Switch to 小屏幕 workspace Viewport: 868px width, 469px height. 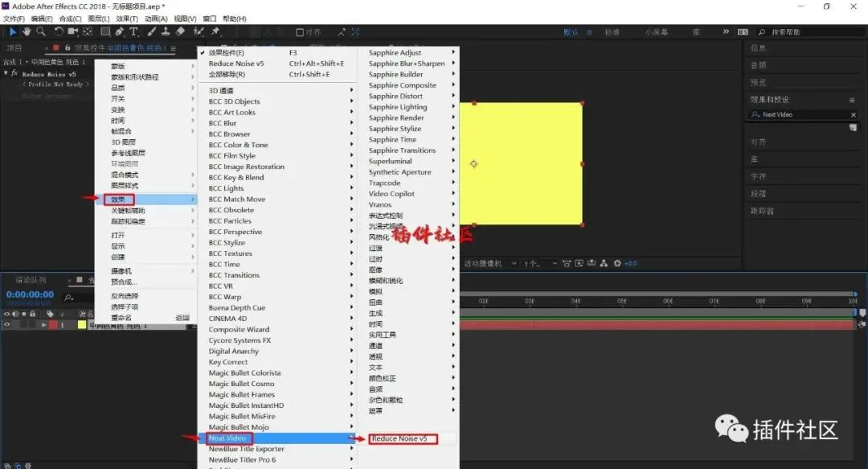pyautogui.click(x=657, y=32)
